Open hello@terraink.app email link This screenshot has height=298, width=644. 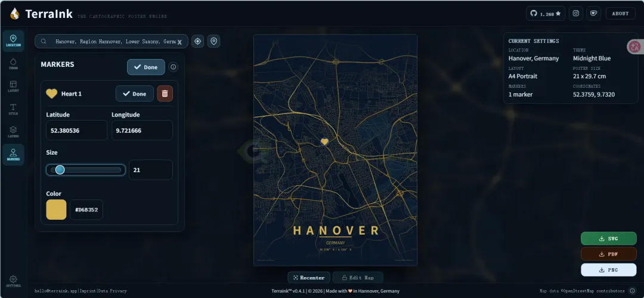pyautogui.click(x=56, y=291)
